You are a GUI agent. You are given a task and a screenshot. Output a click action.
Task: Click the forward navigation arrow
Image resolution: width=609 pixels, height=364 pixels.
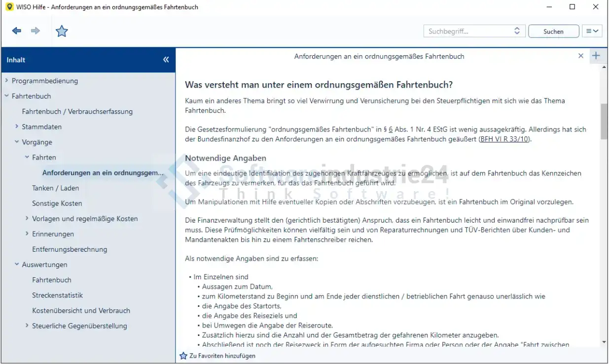coord(36,31)
